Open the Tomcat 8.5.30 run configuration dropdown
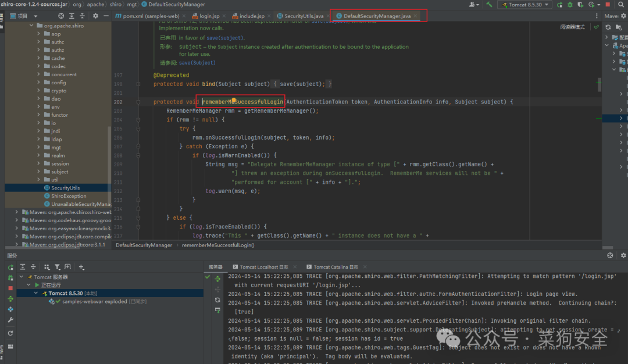 [x=525, y=5]
